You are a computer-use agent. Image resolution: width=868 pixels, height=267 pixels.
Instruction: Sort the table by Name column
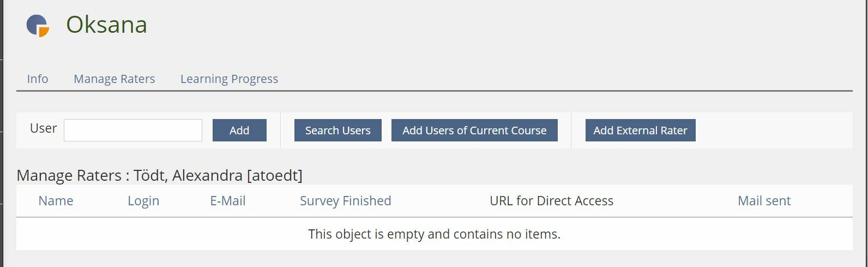[x=56, y=201]
